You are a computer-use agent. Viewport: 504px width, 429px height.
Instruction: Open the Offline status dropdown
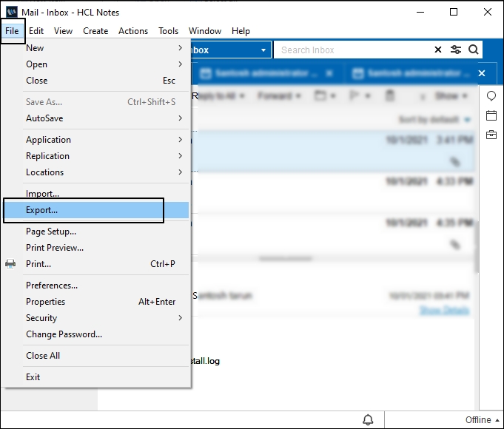pos(482,419)
